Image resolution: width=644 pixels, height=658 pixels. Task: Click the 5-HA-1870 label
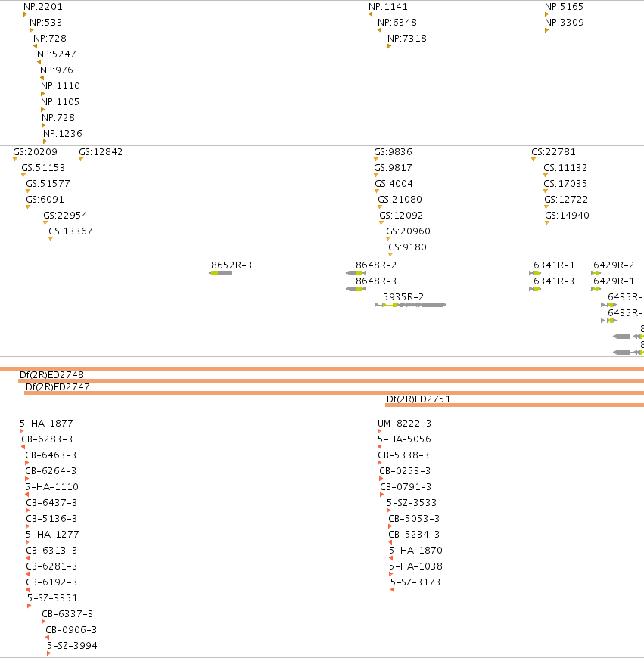415,551
